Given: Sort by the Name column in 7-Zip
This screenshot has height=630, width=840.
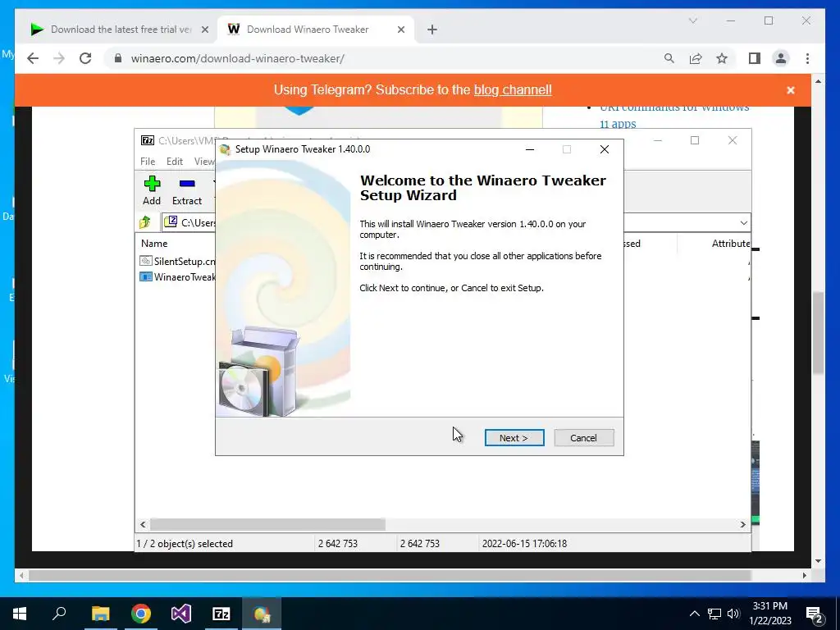Looking at the screenshot, I should coord(154,243).
